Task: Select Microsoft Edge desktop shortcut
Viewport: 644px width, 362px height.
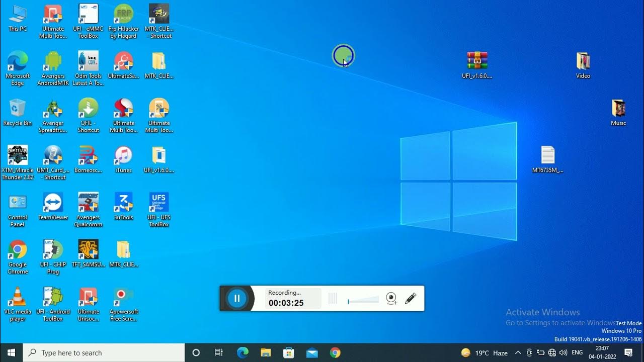Action: click(18, 69)
